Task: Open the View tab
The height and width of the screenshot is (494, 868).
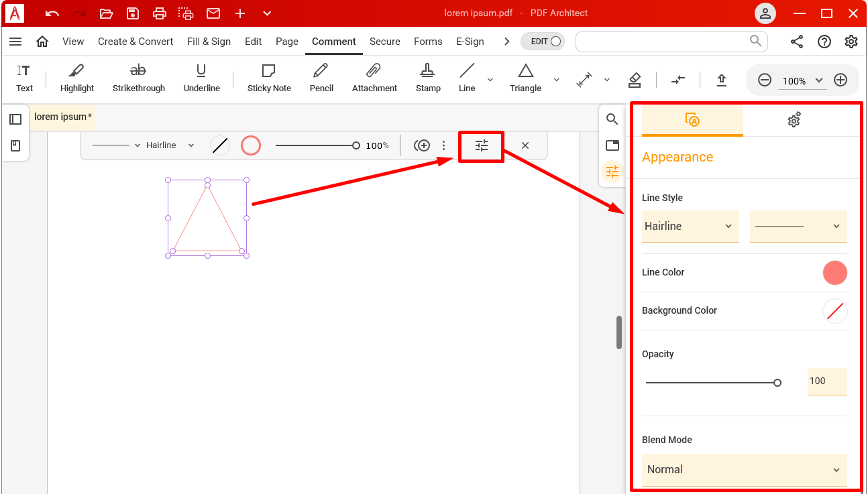Action: point(73,42)
